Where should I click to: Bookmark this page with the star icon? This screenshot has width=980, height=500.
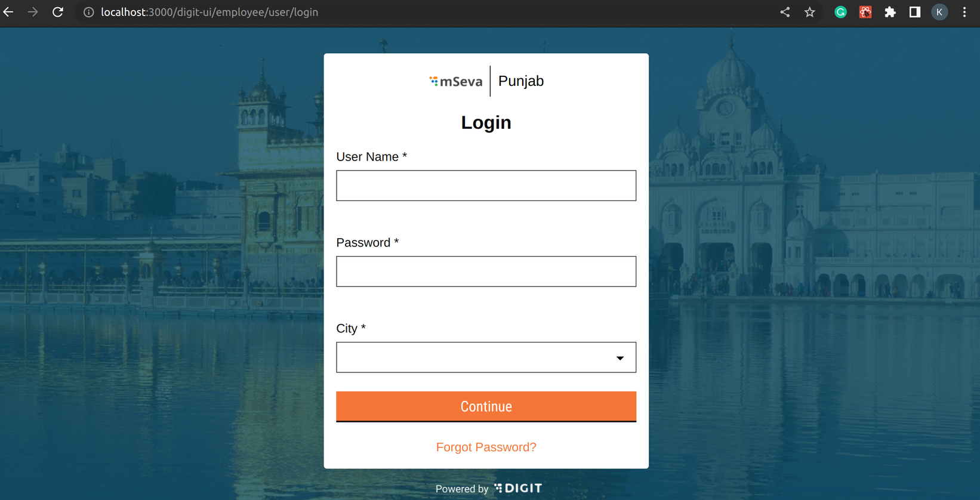click(809, 12)
